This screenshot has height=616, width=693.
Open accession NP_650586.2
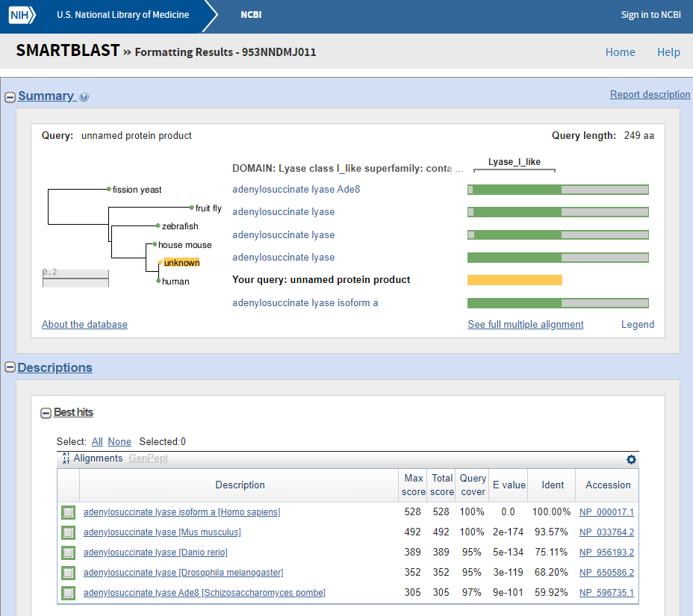606,573
